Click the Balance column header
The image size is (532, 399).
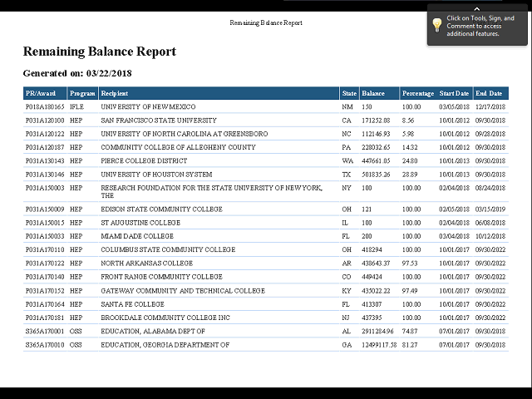[373, 93]
